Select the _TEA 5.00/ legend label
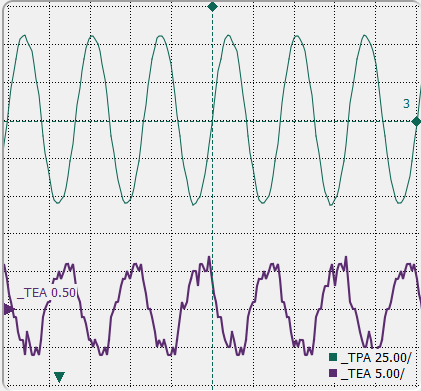Image resolution: width=421 pixels, height=391 pixels. click(x=373, y=374)
